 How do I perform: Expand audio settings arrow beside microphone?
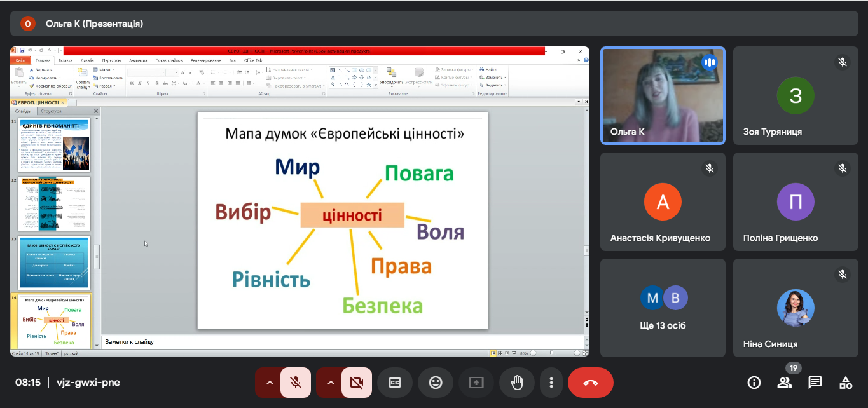pyautogui.click(x=269, y=383)
